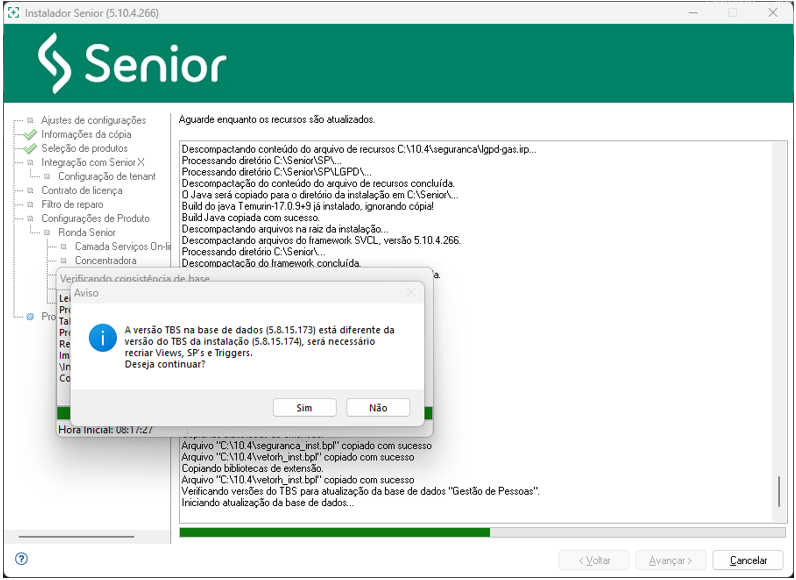Click green checkmark beside Informações da cópia
796x580 pixels.
coord(30,134)
